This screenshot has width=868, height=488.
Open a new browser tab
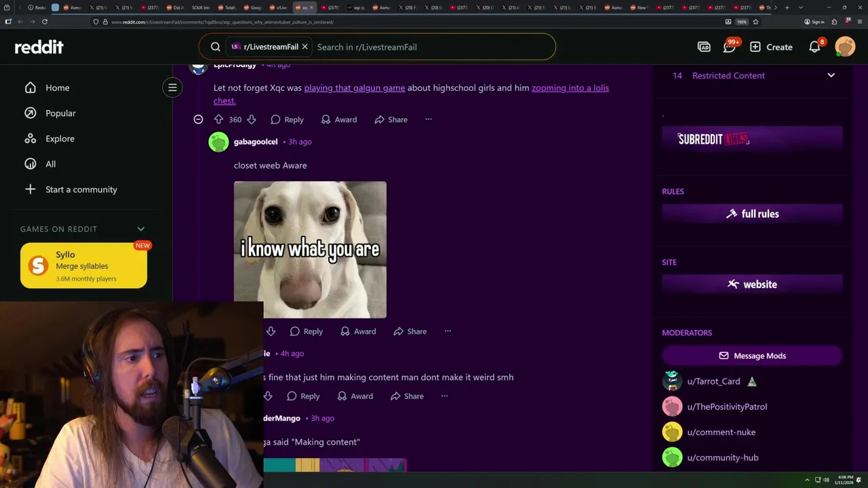787,7
